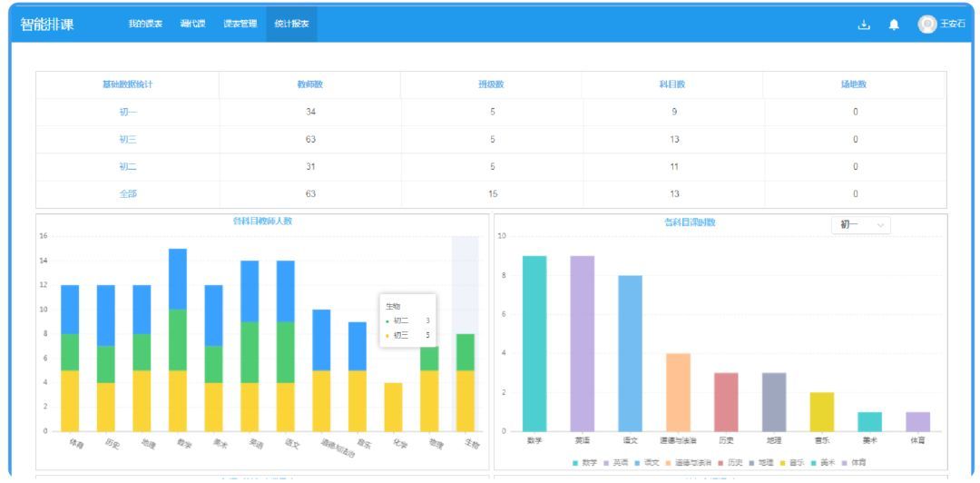Click the 化学 bar in teacher chart
The image size is (980, 483).
pyautogui.click(x=393, y=407)
